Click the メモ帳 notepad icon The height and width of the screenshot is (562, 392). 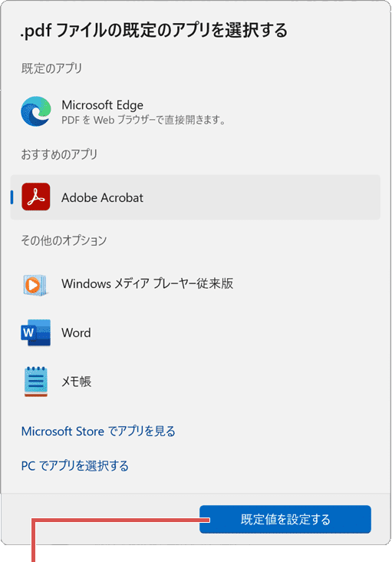36,382
